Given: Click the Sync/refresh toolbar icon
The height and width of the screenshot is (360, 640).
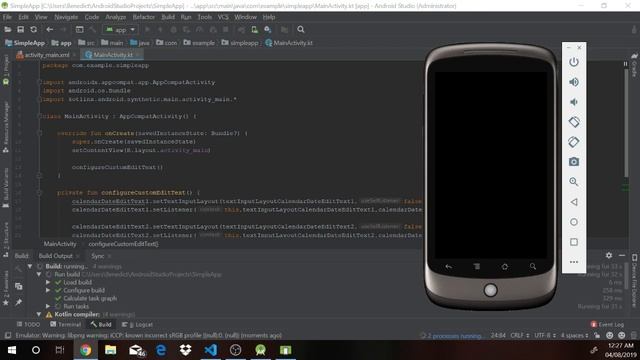Looking at the screenshot, I should pos(33,30).
